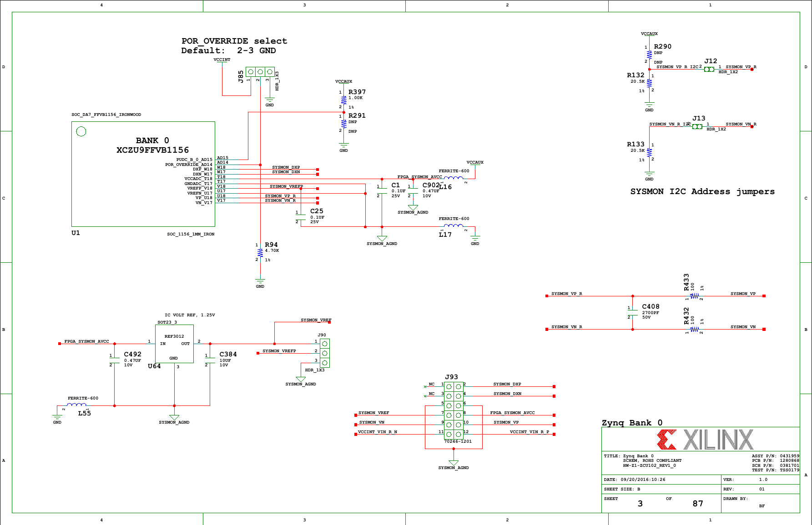The height and width of the screenshot is (525, 812).
Task: Select ferrite bead L55 symbol
Action: [76, 405]
